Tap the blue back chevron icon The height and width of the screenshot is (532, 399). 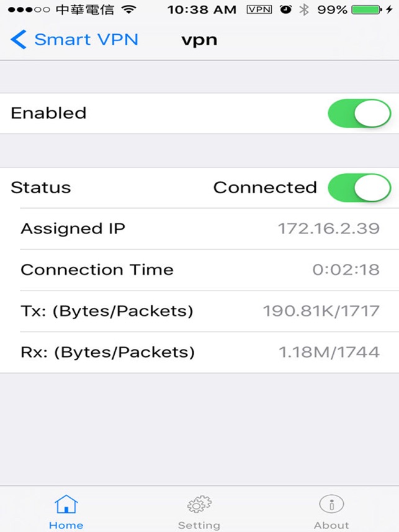click(x=19, y=39)
